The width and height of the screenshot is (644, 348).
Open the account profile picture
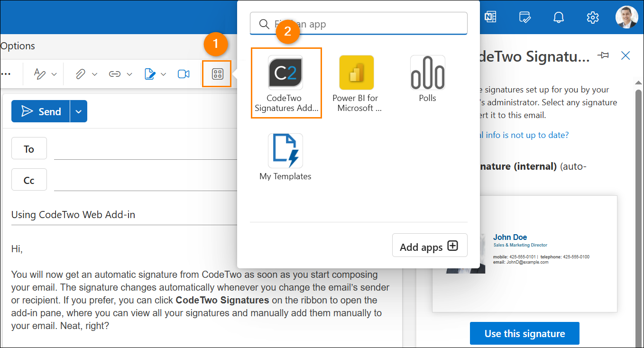tap(627, 17)
